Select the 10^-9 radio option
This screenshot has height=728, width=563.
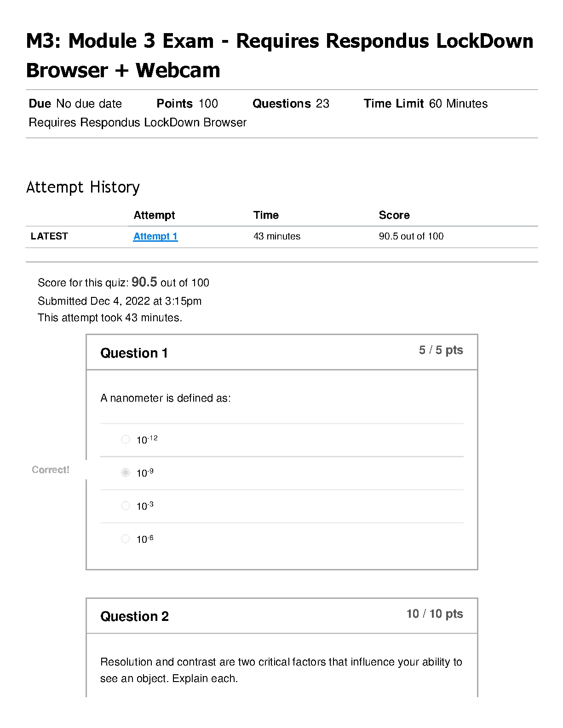coord(126,472)
